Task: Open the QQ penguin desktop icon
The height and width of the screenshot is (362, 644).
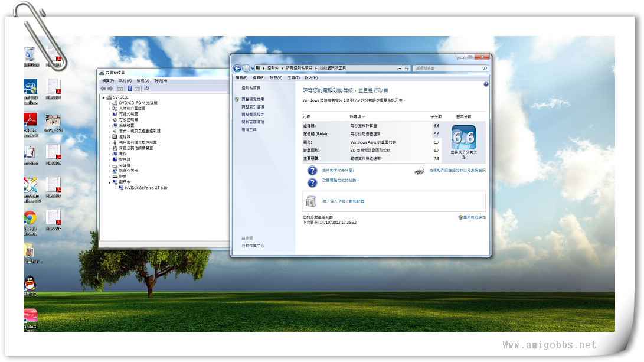Action: pos(30,283)
